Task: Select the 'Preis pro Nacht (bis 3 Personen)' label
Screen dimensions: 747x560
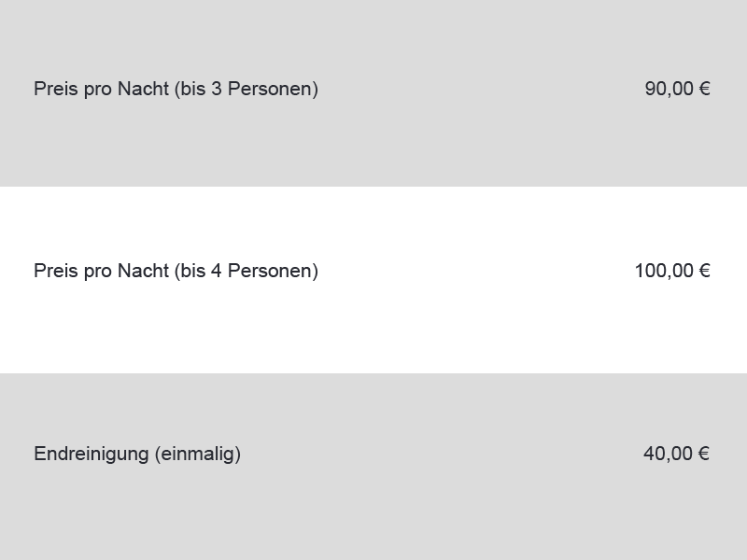Action: [x=176, y=89]
